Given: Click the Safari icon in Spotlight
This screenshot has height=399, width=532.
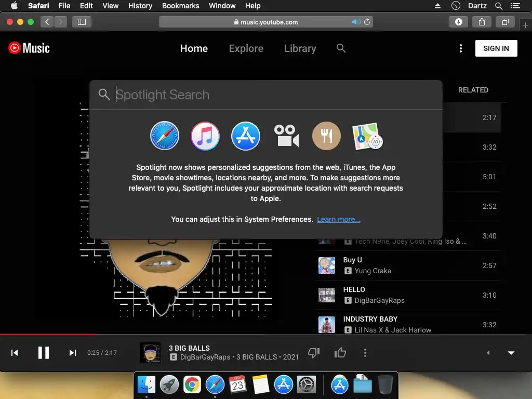Looking at the screenshot, I should click(165, 136).
